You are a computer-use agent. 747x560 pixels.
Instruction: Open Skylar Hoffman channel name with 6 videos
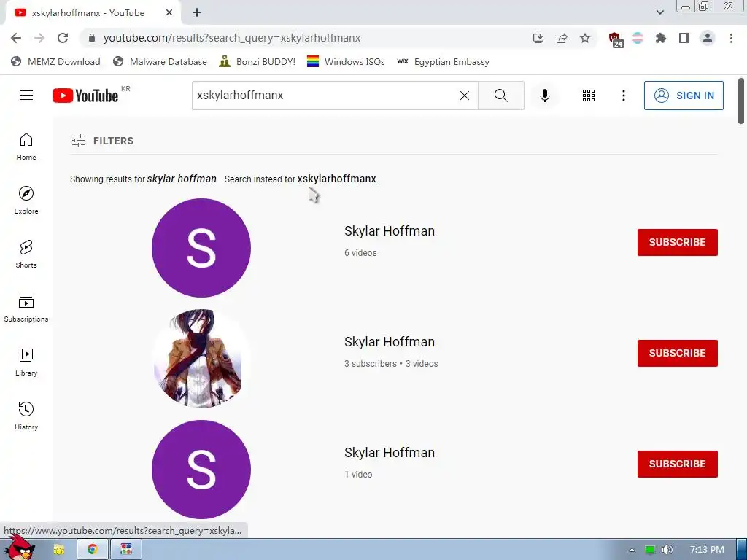(x=390, y=231)
